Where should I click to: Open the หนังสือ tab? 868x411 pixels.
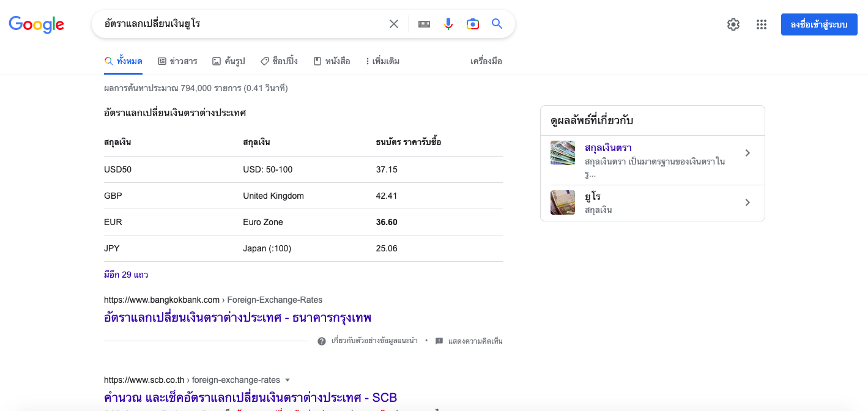(x=332, y=61)
